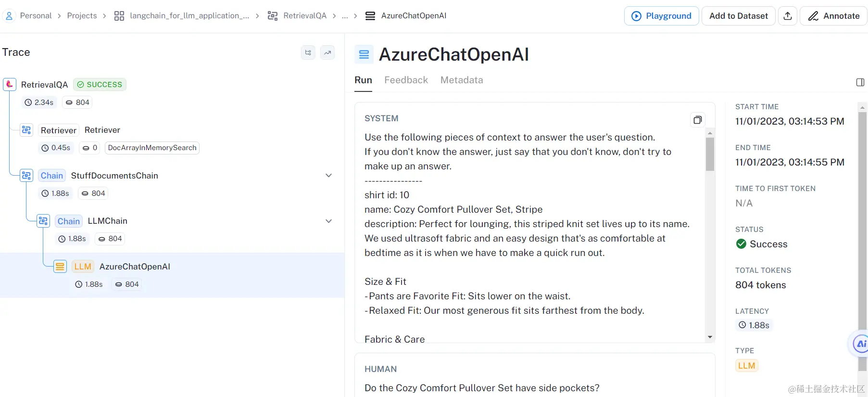Select the StuffDocumentsChain run
This screenshot has height=397, width=868.
114,176
